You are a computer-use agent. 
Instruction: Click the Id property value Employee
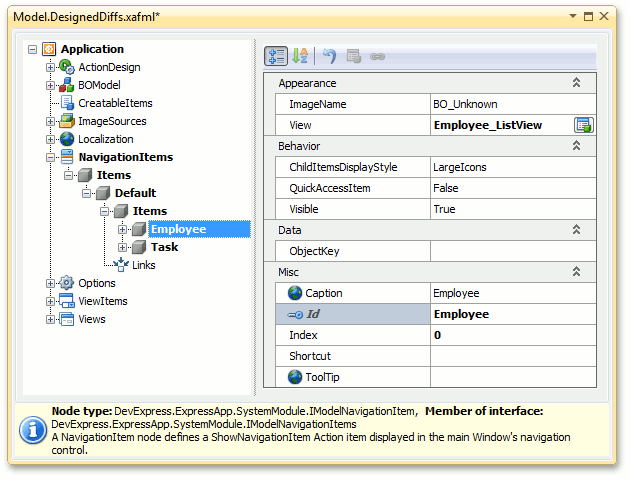pyautogui.click(x=513, y=314)
